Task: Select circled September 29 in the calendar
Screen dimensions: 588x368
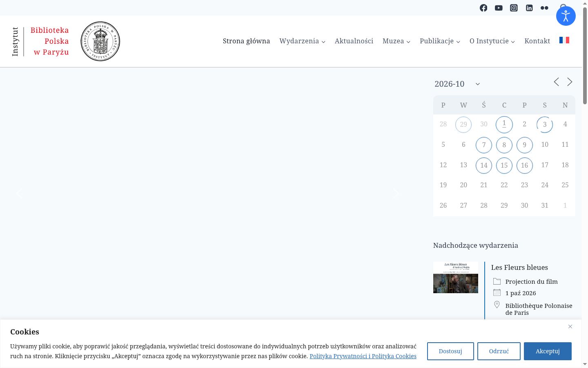Action: point(463,125)
